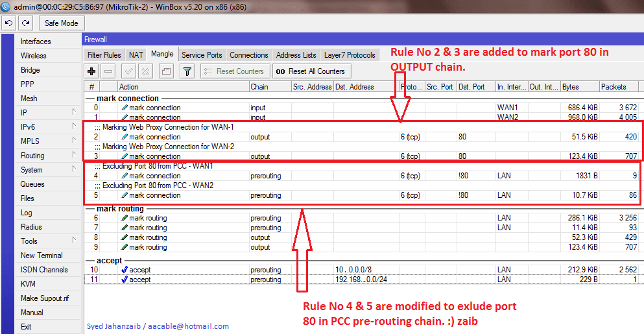Click the Redo arrow button

[x=25, y=23]
